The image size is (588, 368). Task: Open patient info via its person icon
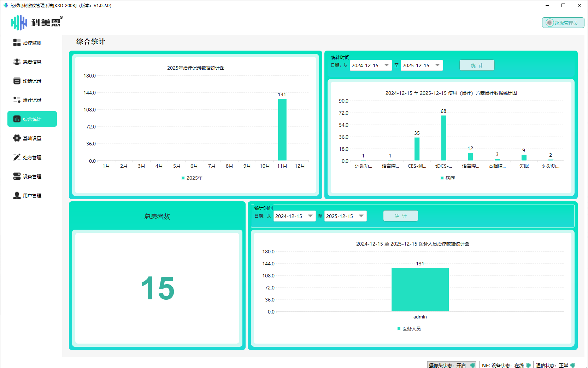(x=17, y=62)
